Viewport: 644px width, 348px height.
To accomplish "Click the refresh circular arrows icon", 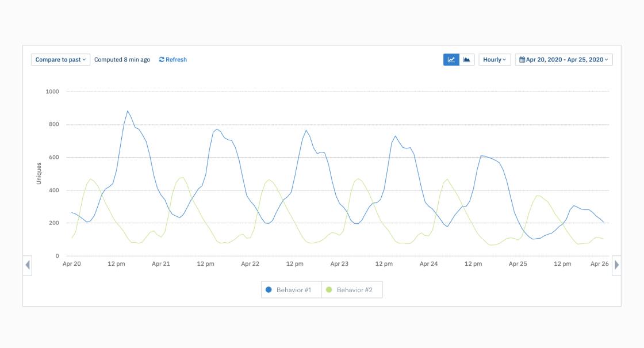I will pyautogui.click(x=162, y=60).
